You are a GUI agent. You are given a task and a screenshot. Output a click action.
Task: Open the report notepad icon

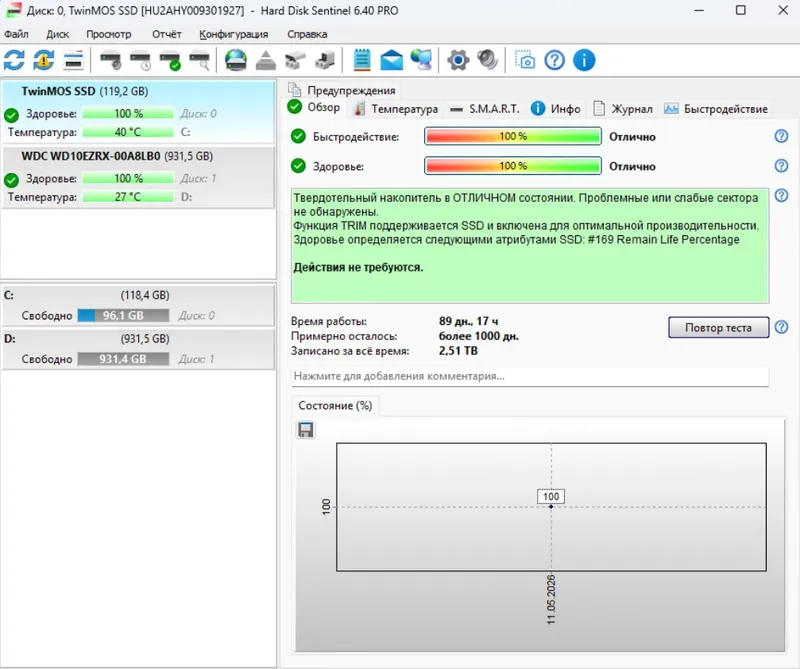362,60
